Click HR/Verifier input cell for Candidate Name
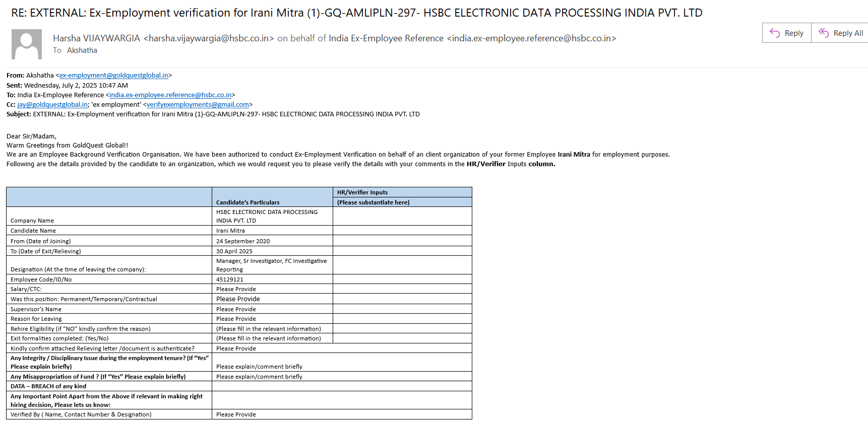 (x=402, y=231)
